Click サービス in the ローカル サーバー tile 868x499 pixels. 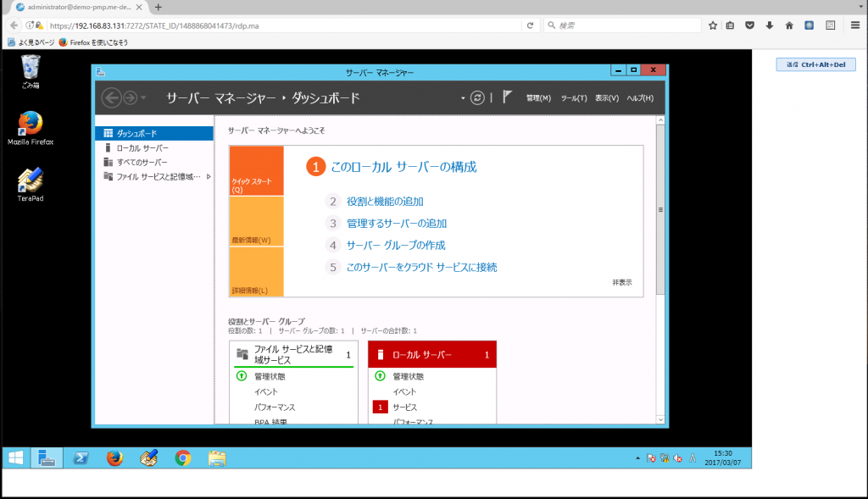point(404,408)
